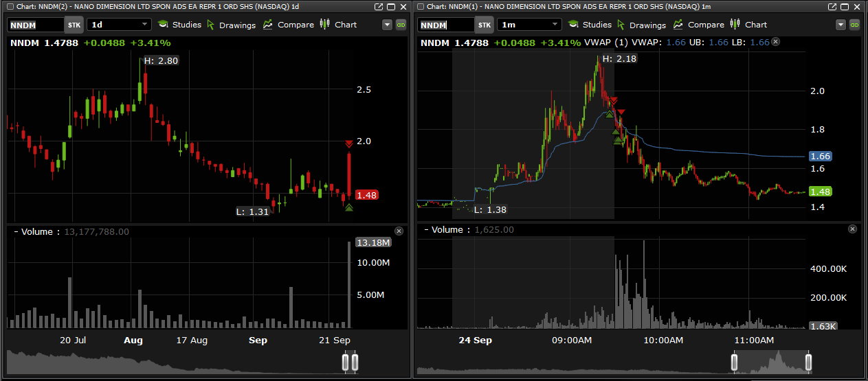Click the candlestick Chart icon, 1d chart

(325, 24)
